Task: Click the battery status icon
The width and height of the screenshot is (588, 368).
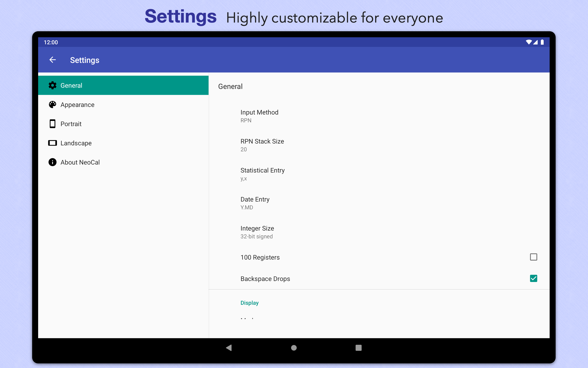Action: click(x=542, y=42)
